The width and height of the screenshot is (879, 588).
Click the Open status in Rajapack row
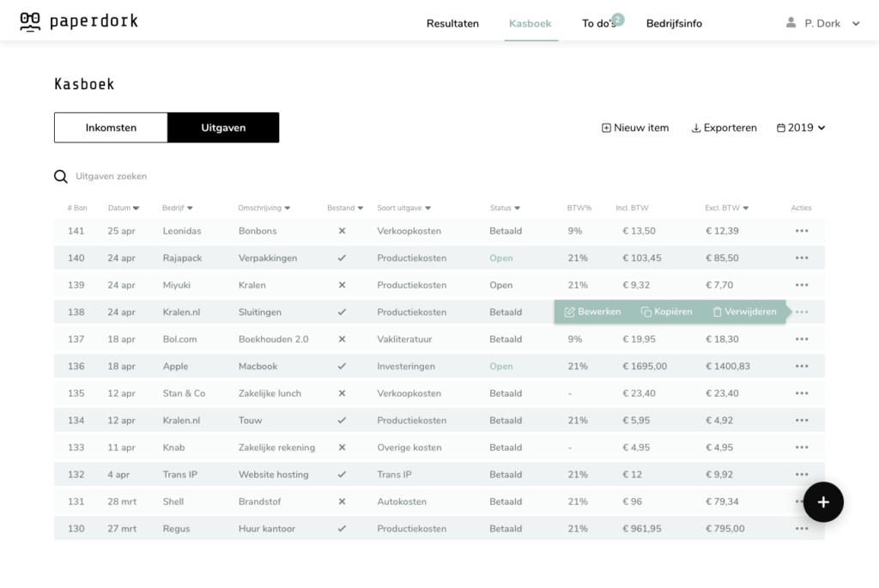tap(501, 258)
